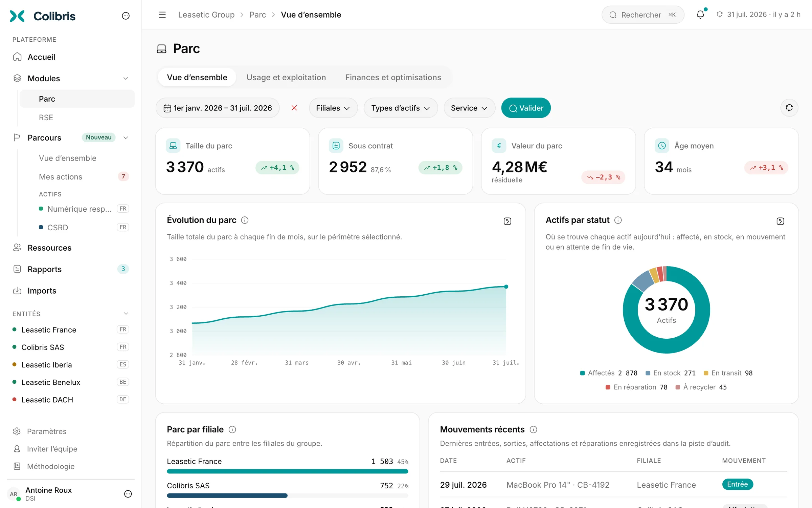Go to Leasetic Group breadcrumb
Image resolution: width=812 pixels, height=508 pixels.
point(206,15)
